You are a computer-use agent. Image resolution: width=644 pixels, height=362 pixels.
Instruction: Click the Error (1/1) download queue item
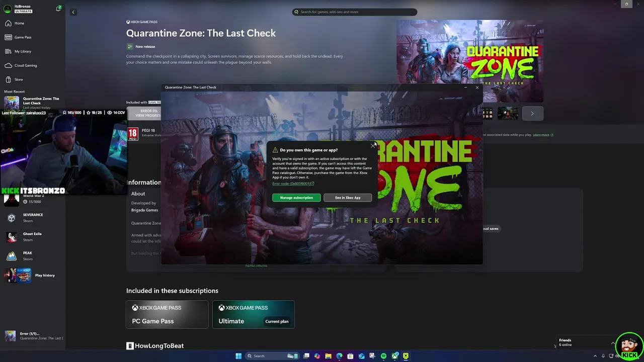(33, 336)
